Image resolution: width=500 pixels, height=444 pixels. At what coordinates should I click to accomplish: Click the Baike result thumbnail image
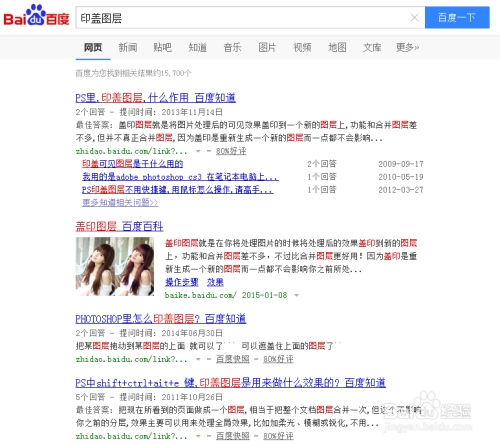point(115,266)
